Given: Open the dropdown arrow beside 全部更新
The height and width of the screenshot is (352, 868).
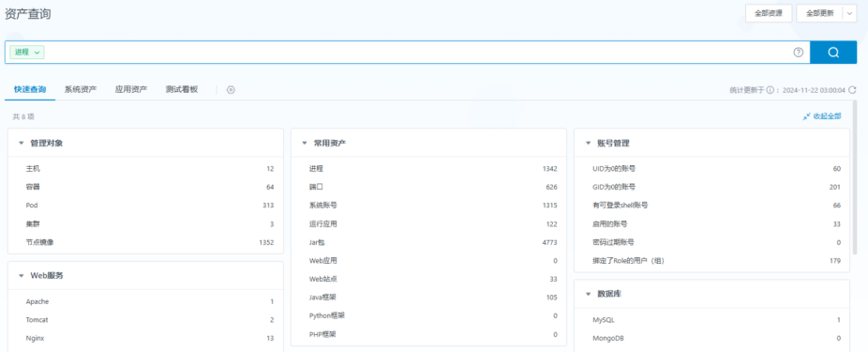Looking at the screenshot, I should (x=850, y=14).
